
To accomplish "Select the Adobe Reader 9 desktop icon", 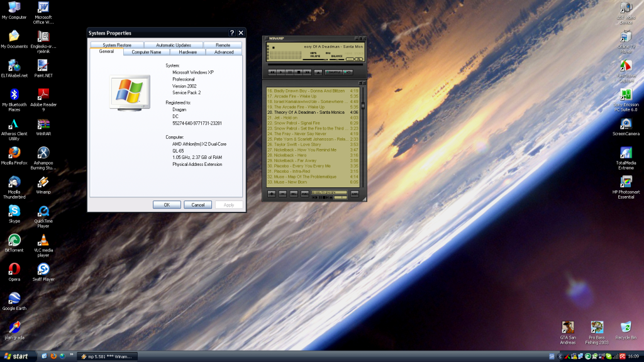I will 43,100.
